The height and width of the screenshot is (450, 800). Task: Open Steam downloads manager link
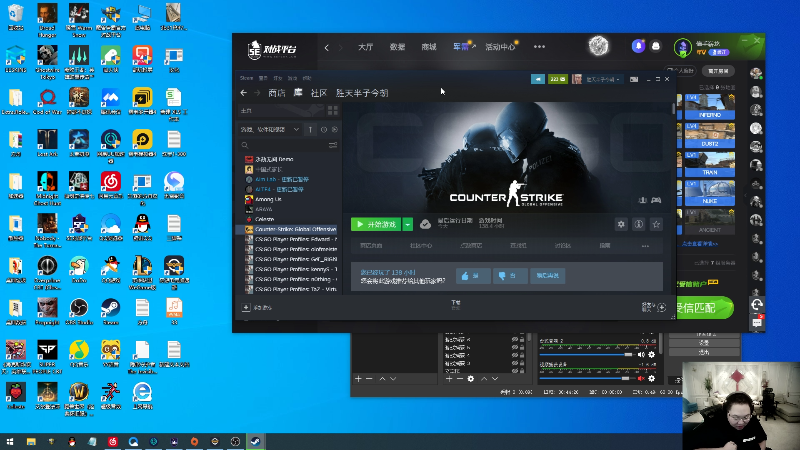[x=456, y=305]
